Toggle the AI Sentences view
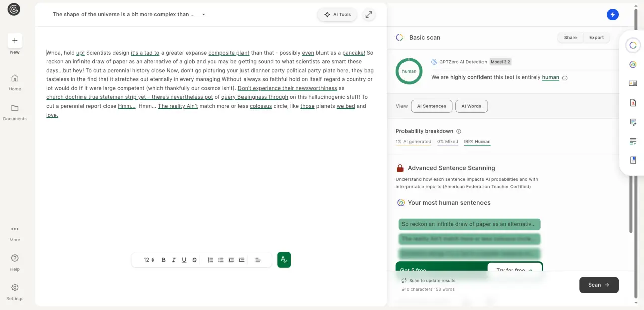Image resolution: width=644 pixels, height=310 pixels. pos(431,106)
